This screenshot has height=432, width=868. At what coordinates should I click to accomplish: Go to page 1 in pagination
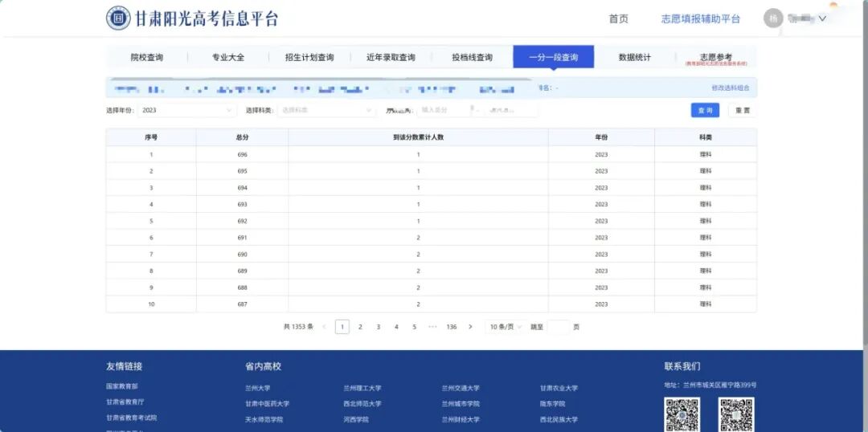(x=342, y=327)
